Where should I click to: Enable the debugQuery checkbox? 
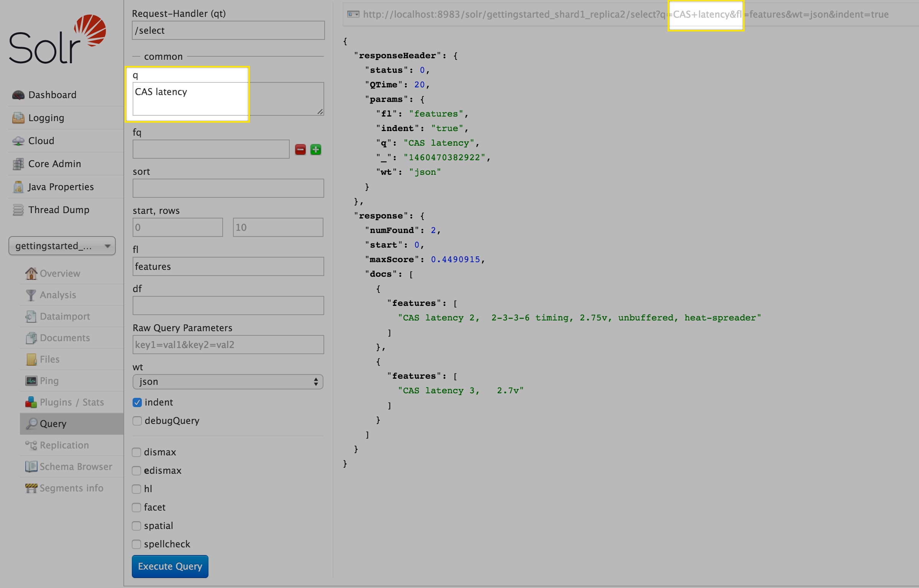click(137, 420)
